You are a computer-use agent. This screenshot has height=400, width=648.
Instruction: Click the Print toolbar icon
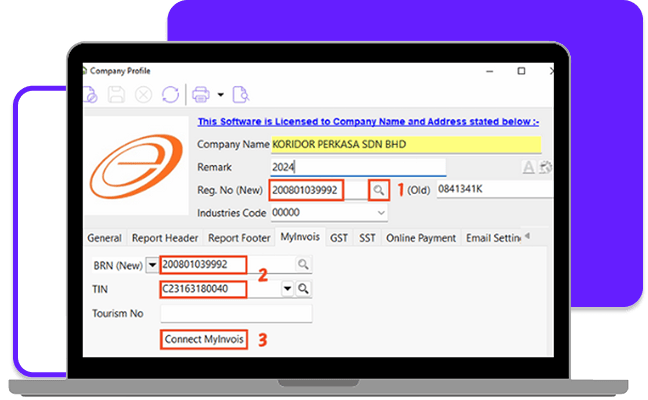click(201, 95)
